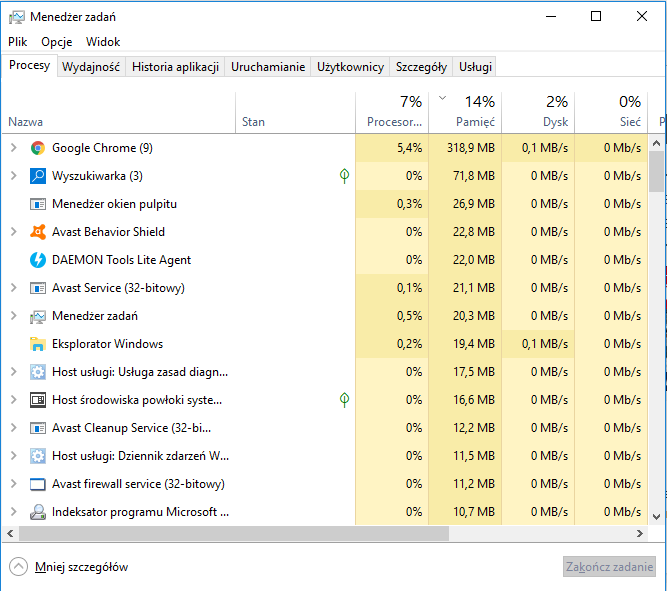Sort by the Stan column header
The width and height of the screenshot is (667, 591).
tap(295, 113)
